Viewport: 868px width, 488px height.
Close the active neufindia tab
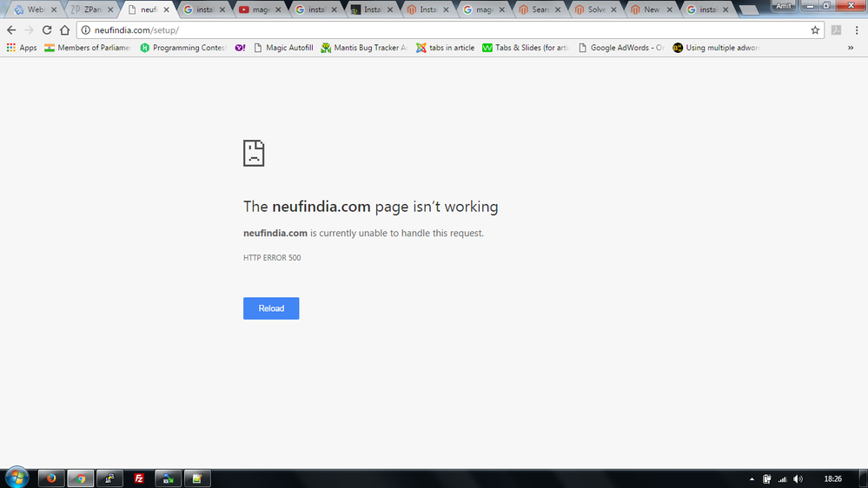point(166,10)
